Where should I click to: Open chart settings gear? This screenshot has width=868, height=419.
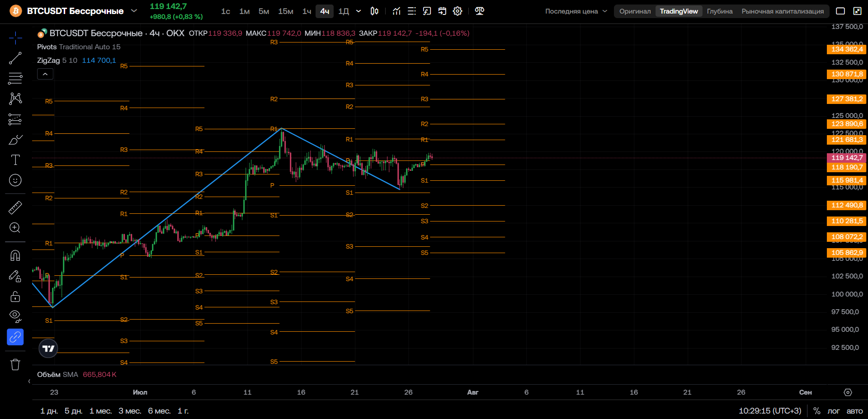click(x=458, y=11)
